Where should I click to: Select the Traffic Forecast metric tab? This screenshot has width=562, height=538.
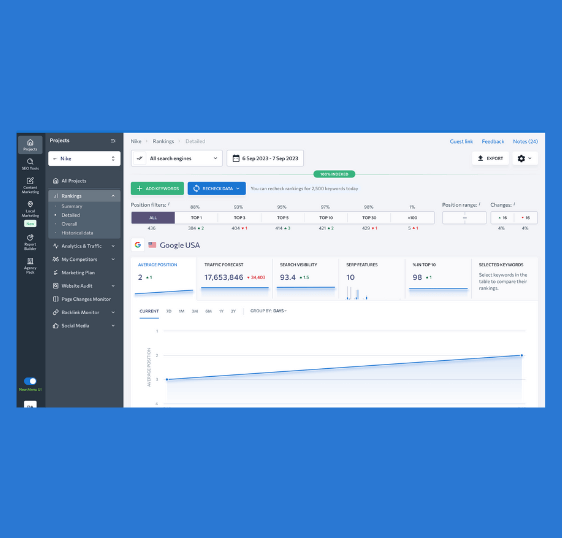click(x=235, y=278)
